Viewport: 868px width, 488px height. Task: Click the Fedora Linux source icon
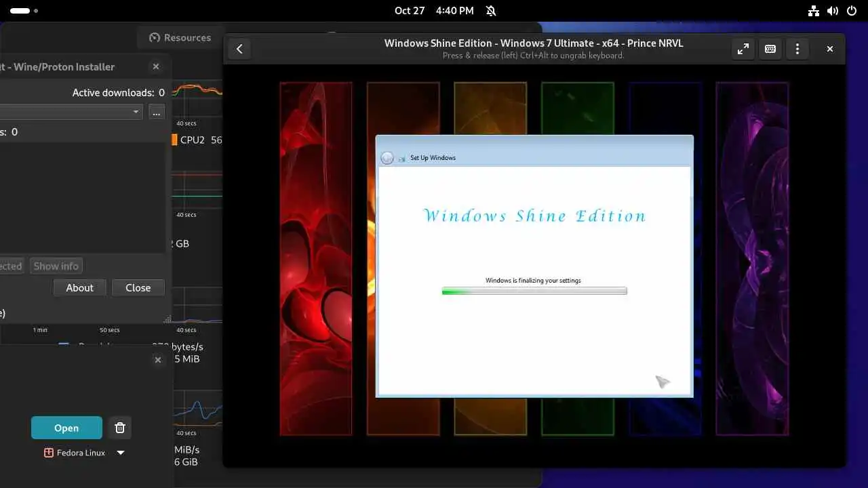49,453
